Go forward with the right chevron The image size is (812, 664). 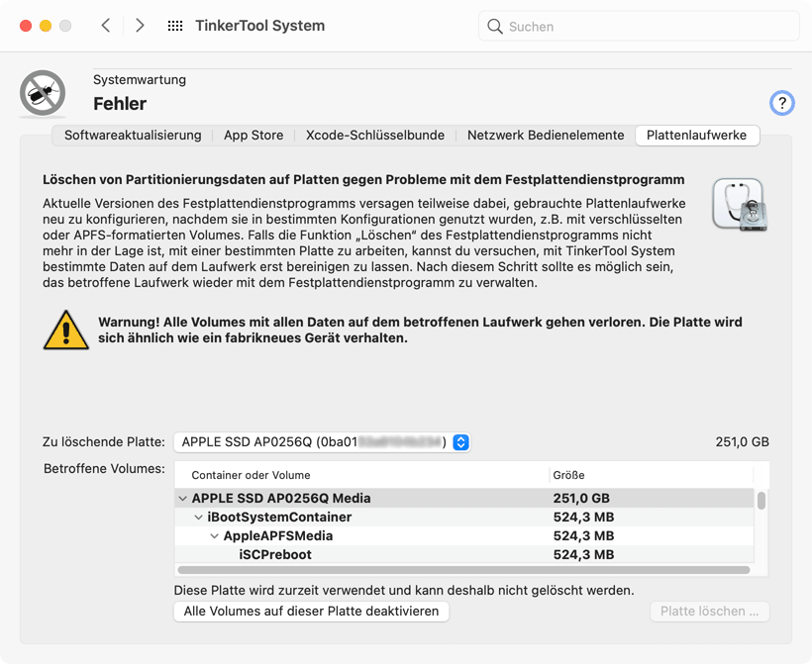coord(140,26)
